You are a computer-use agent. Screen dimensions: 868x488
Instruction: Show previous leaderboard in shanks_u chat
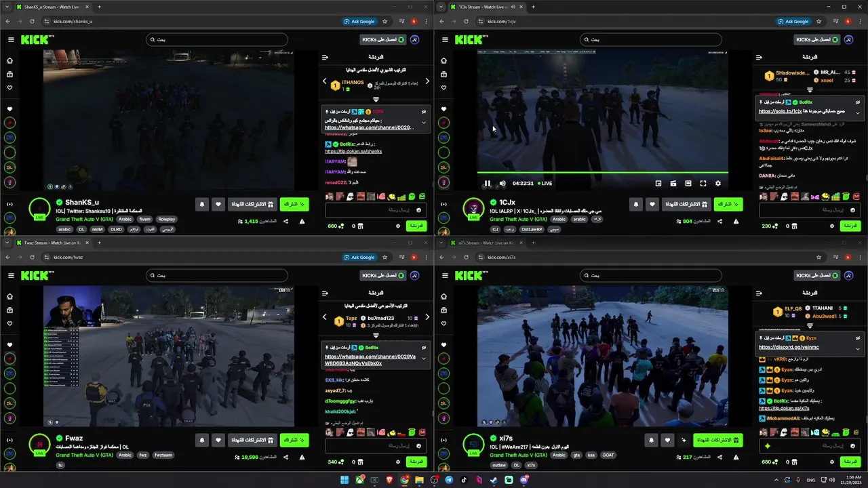point(324,81)
